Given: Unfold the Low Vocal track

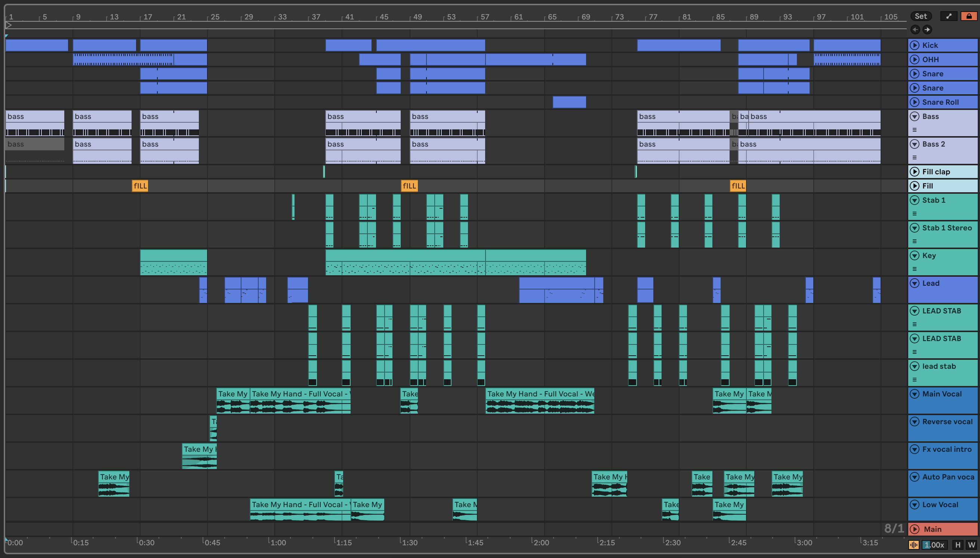Looking at the screenshot, I should click(x=915, y=505).
